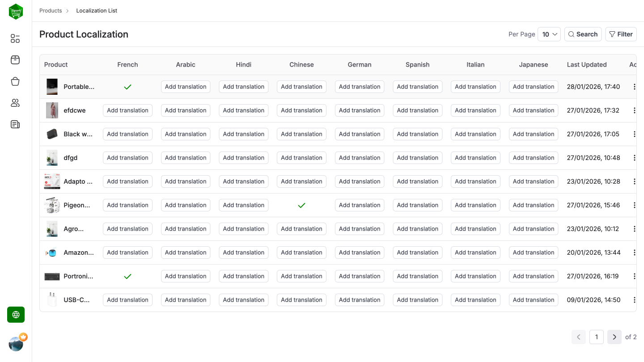
Task: Open the Filter options
Action: 621,34
